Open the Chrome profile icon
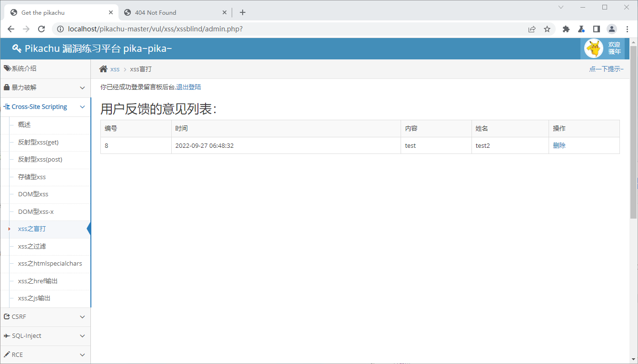638x364 pixels. (612, 29)
